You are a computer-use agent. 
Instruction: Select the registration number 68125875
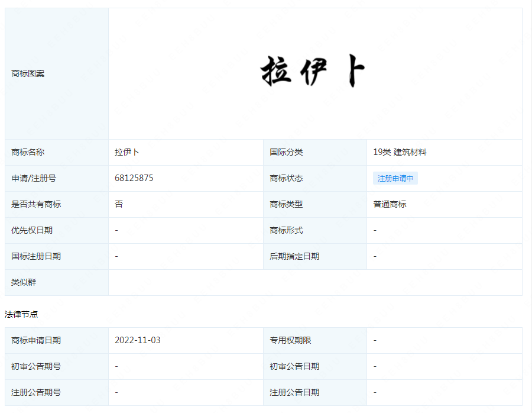pos(134,178)
